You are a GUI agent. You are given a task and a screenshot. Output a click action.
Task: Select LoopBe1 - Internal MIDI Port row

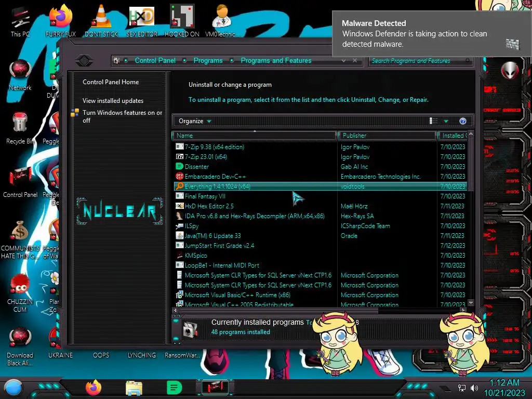click(x=320, y=265)
